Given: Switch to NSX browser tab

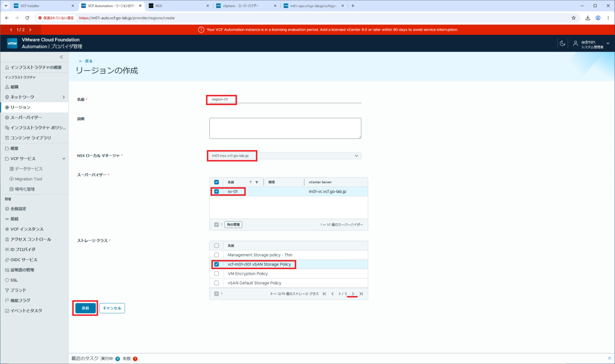Looking at the screenshot, I should click(177, 6).
